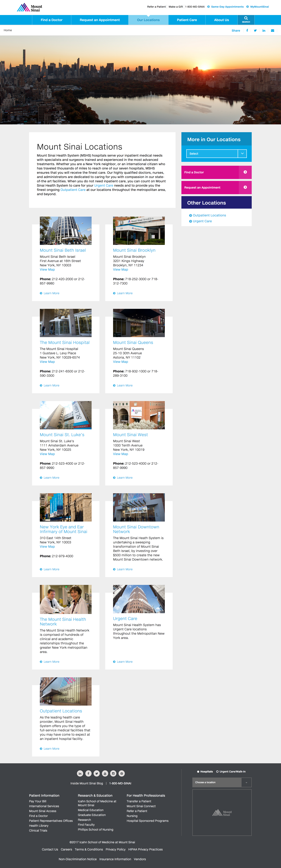Select the Hospitals radio button in the footer
This screenshot has height=868, width=281.
198,772
